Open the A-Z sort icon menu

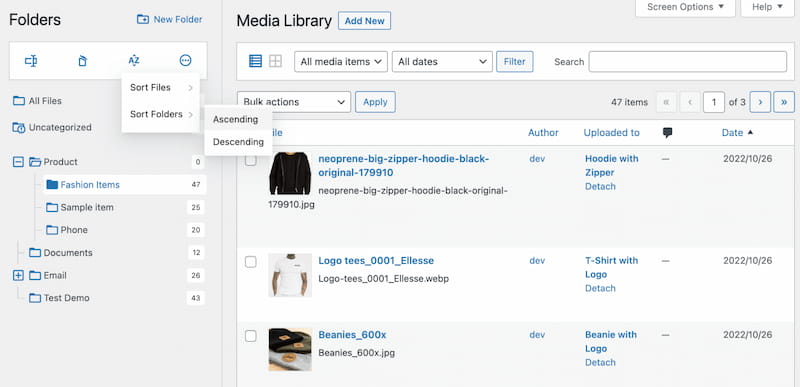[134, 61]
